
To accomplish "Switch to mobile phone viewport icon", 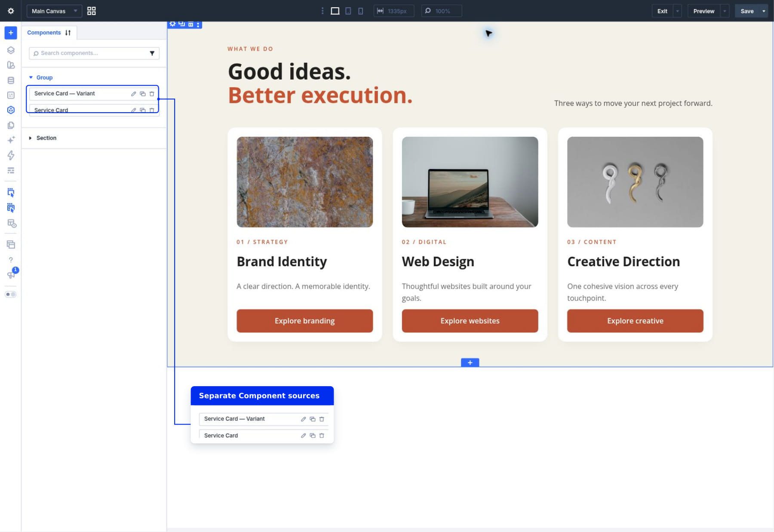I will (360, 11).
